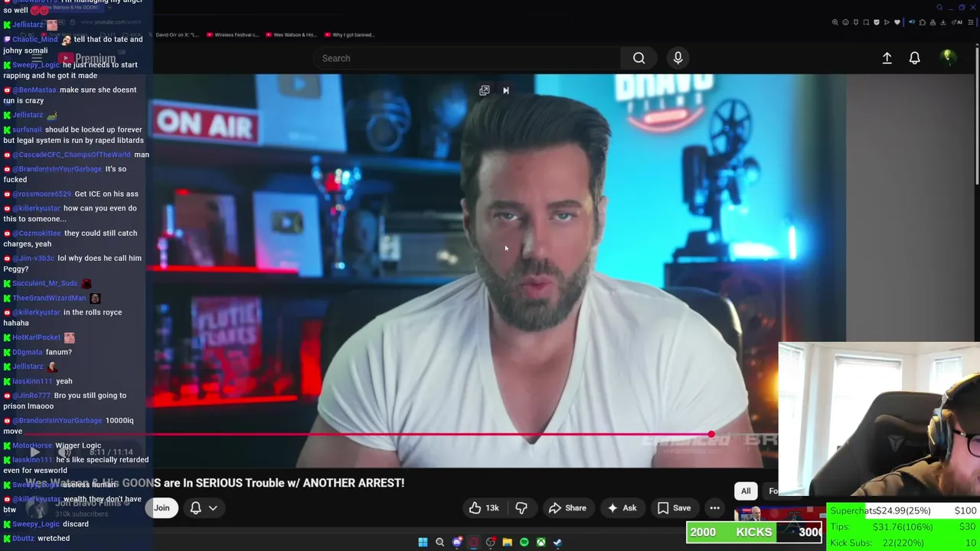Activate voice search microphone icon

678,58
